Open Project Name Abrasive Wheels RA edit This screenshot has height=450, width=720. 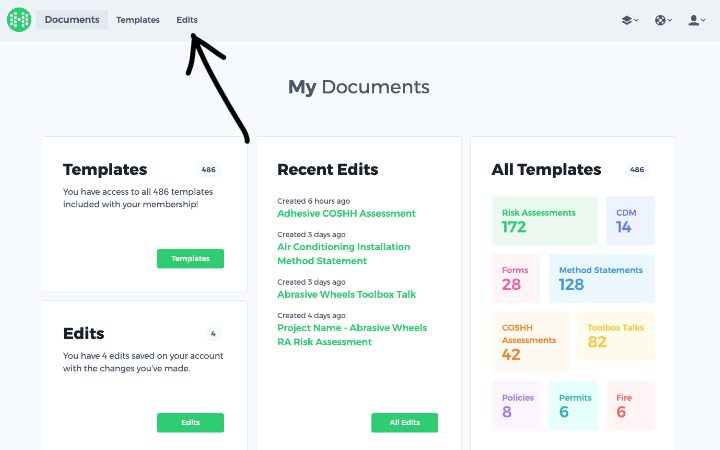[352, 335]
